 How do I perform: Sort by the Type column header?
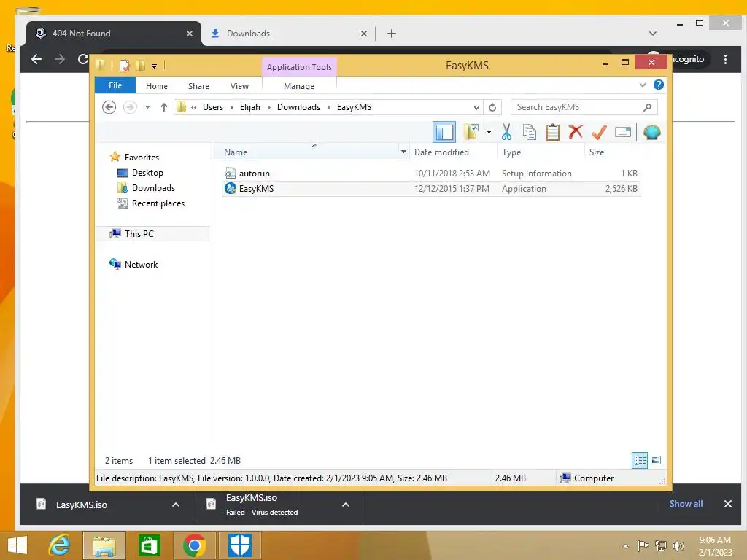coord(541,152)
